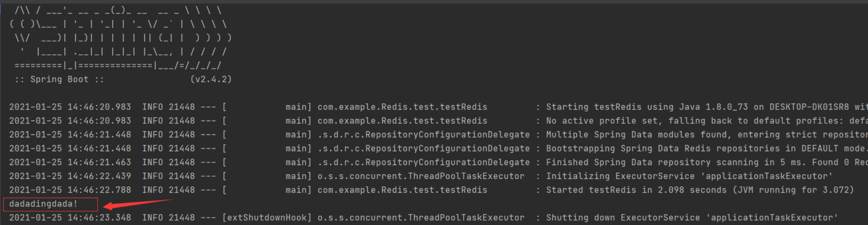Click the banner's '=========|_|' separator line
This screenshot has height=225, width=868.
[118, 65]
